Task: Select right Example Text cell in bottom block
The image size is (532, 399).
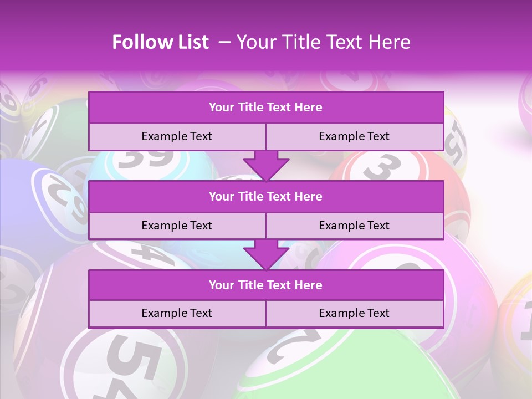Action: (355, 313)
